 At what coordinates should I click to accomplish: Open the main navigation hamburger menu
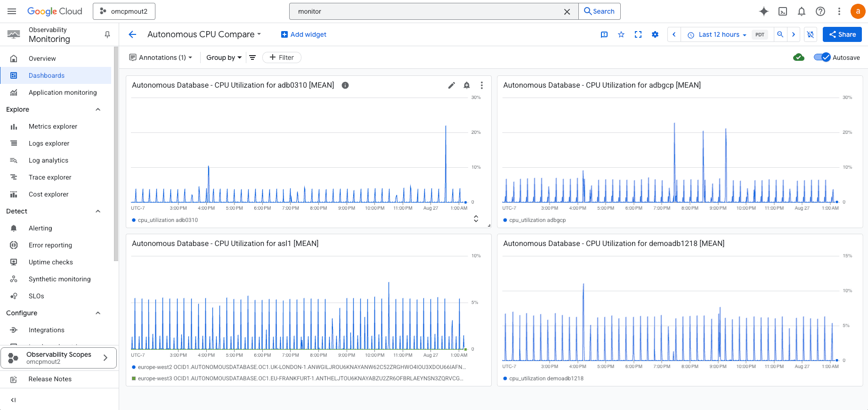tap(12, 11)
